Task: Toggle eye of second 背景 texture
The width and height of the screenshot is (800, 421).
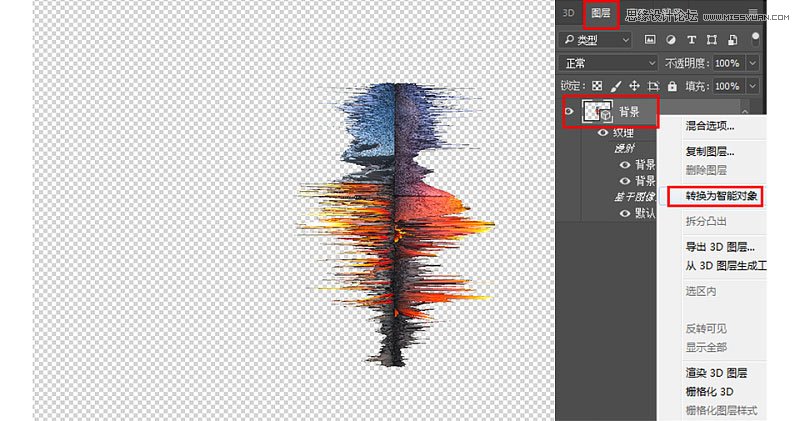Action: pos(624,181)
